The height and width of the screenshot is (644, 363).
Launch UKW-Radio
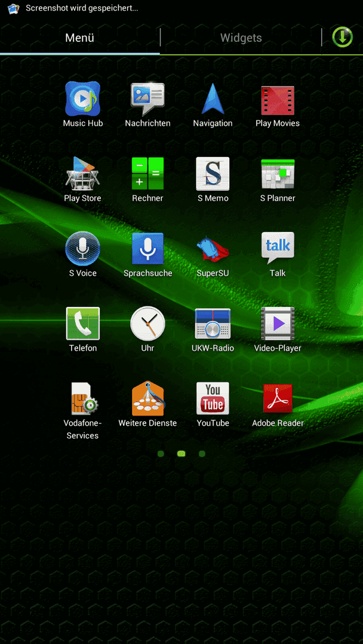(x=213, y=324)
